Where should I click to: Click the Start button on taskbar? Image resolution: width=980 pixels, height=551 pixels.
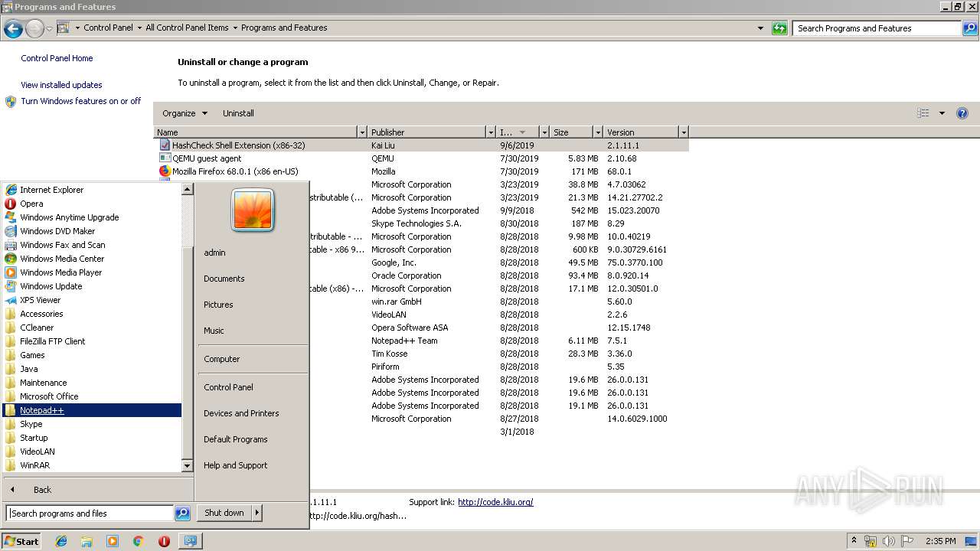pos(21,541)
